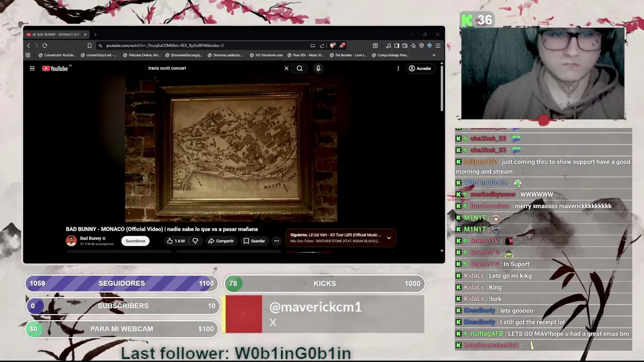Open the apps grid in bookmarks bar
Viewport: 644px width, 362px height.
coord(28,55)
